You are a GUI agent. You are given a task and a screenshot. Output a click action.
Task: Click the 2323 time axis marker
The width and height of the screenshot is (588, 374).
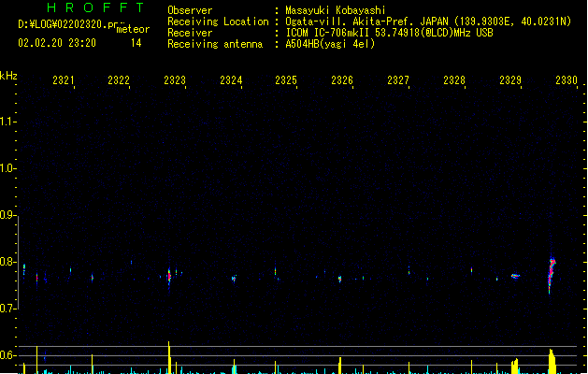point(175,80)
